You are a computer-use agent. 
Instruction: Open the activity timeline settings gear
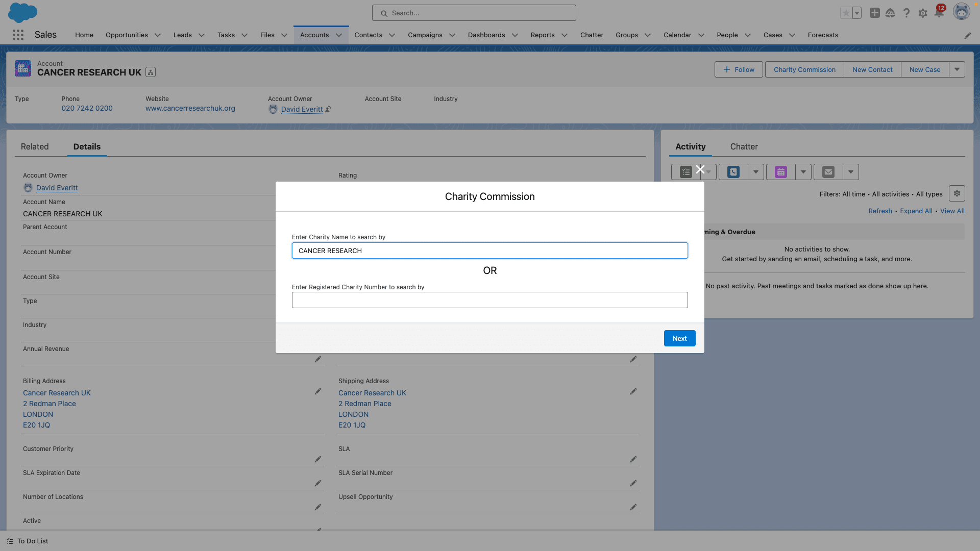957,193
